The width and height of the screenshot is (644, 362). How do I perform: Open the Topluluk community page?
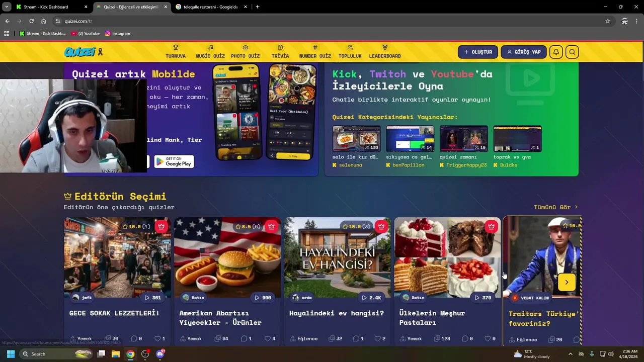(350, 52)
